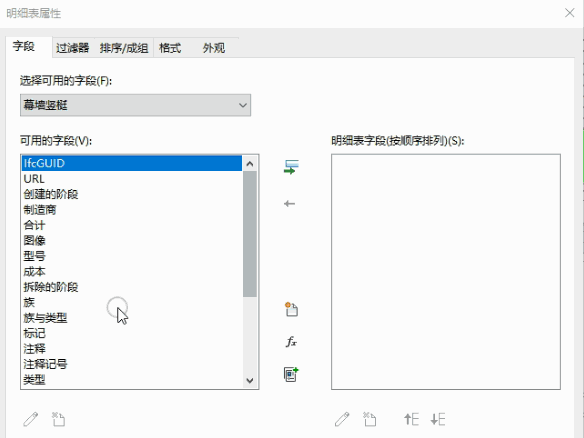584x438 pixels.
Task: Click delete parameter icon under available fields
Action: pyautogui.click(x=58, y=419)
